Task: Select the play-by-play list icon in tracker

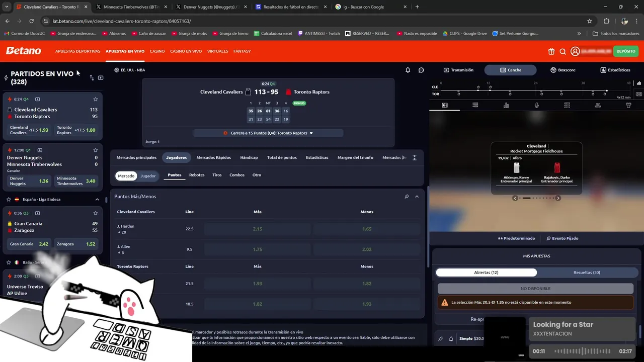Action: pos(475,105)
